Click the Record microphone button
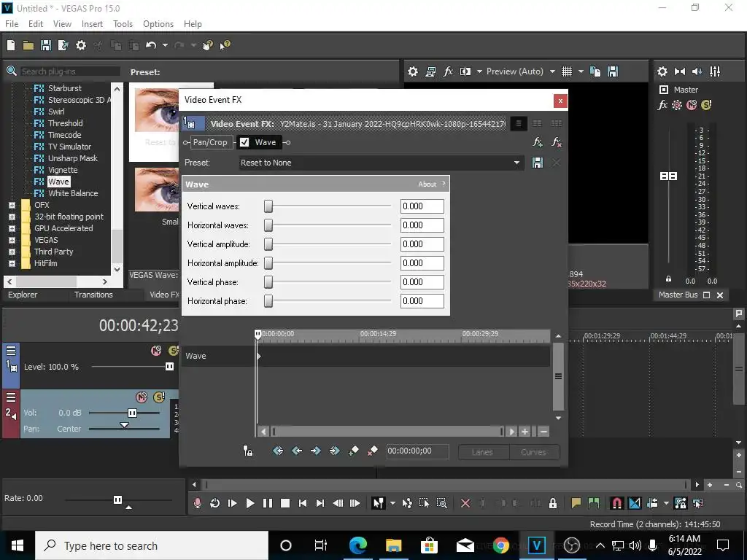Viewport: 747px width, 560px height. pyautogui.click(x=197, y=503)
